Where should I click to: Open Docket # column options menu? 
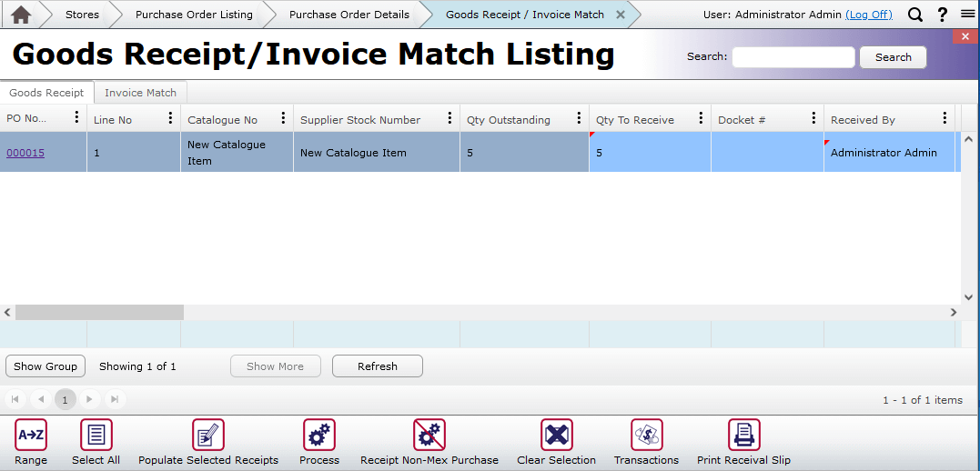813,119
